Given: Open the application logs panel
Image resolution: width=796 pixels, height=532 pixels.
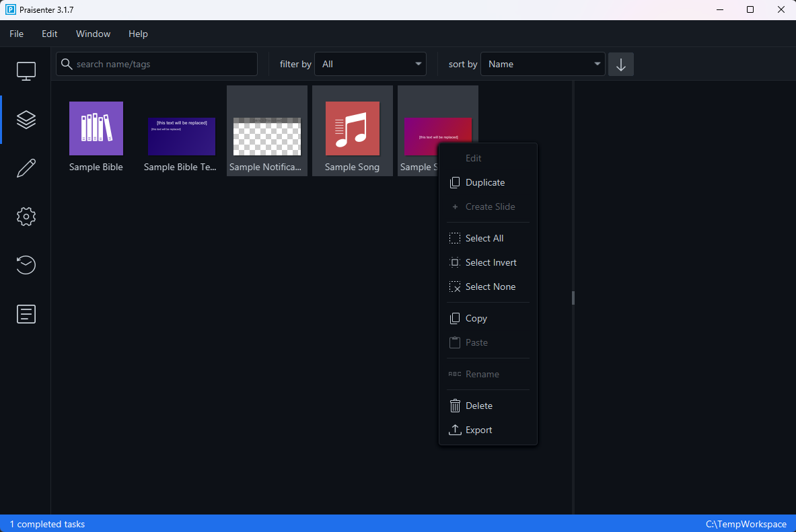Looking at the screenshot, I should pyautogui.click(x=26, y=313).
